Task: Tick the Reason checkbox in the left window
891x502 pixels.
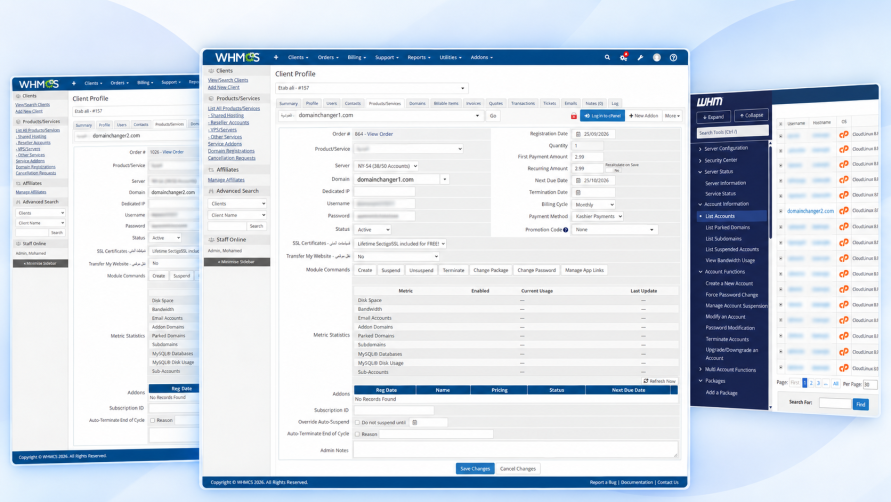Action: coord(152,420)
